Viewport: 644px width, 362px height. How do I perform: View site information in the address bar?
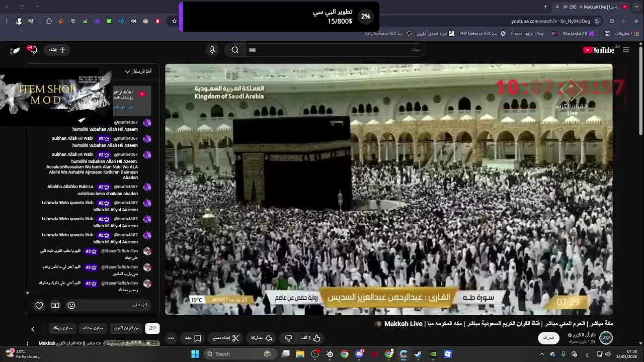[x=597, y=21]
